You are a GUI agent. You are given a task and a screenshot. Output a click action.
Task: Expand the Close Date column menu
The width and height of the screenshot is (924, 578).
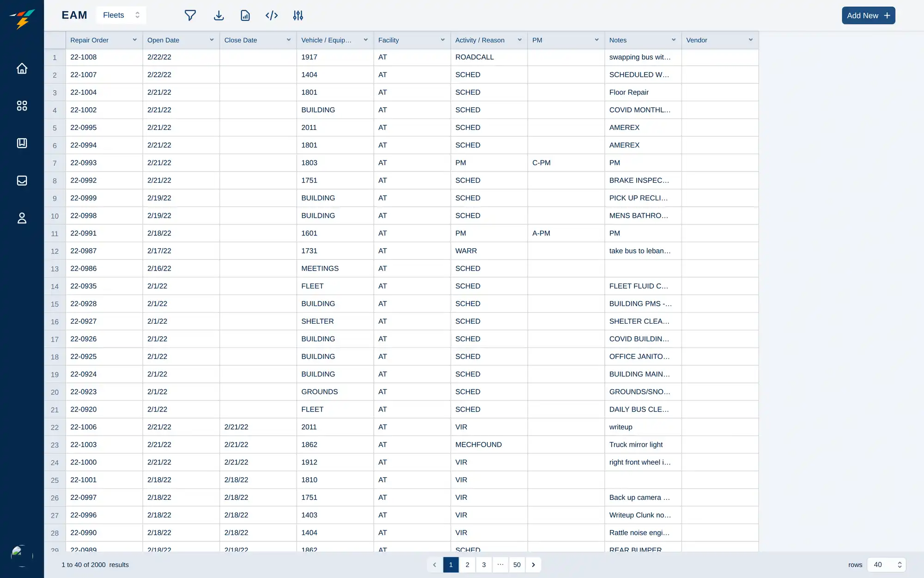[x=289, y=40]
